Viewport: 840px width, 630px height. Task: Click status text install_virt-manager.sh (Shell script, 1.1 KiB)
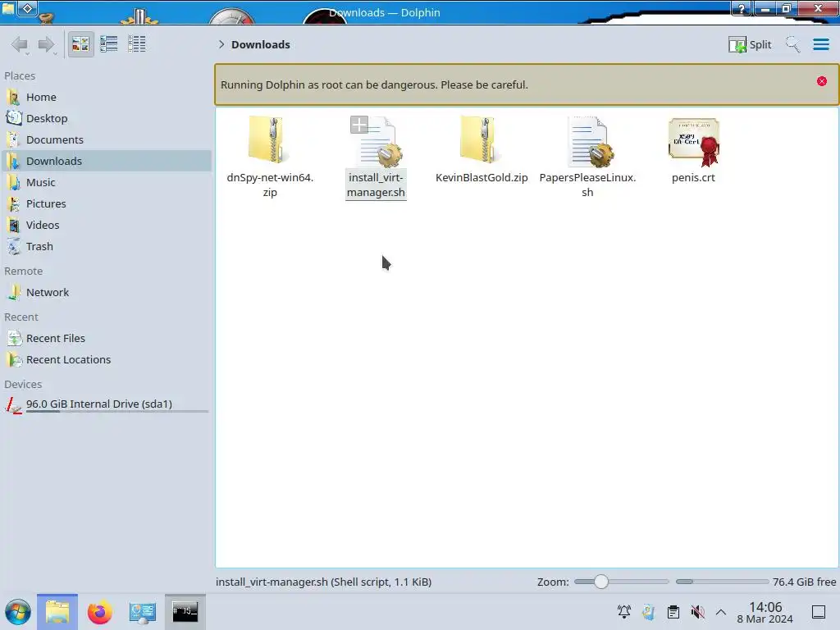point(323,582)
